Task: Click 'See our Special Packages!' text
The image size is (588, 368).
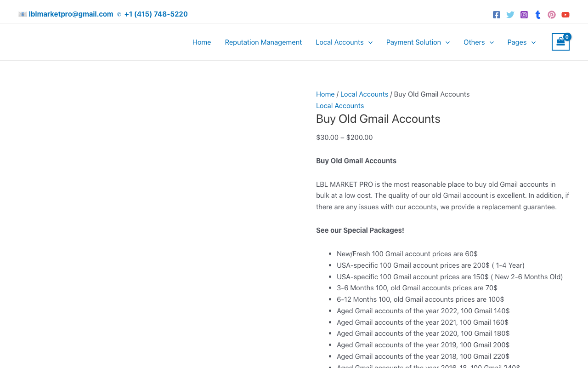Action: [360, 230]
